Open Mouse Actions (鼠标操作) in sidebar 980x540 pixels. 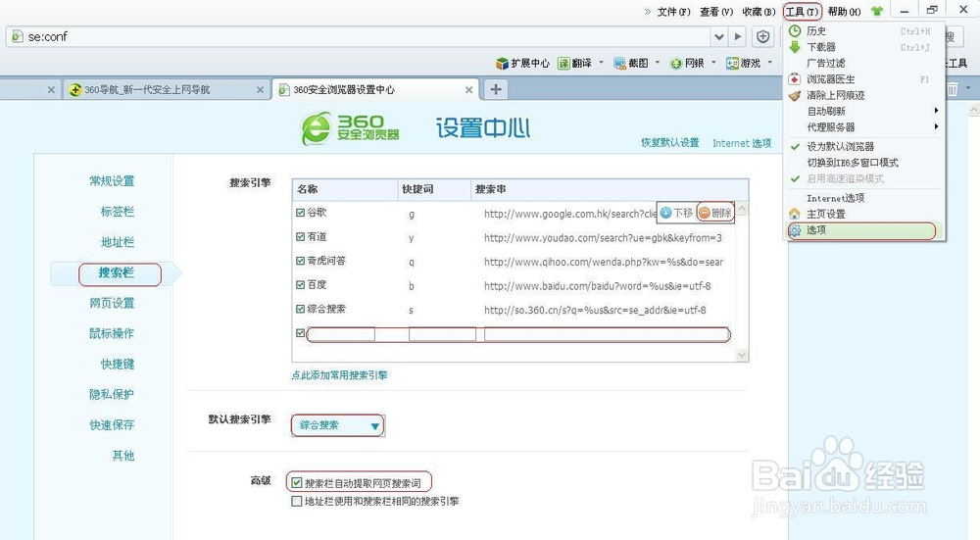(112, 334)
